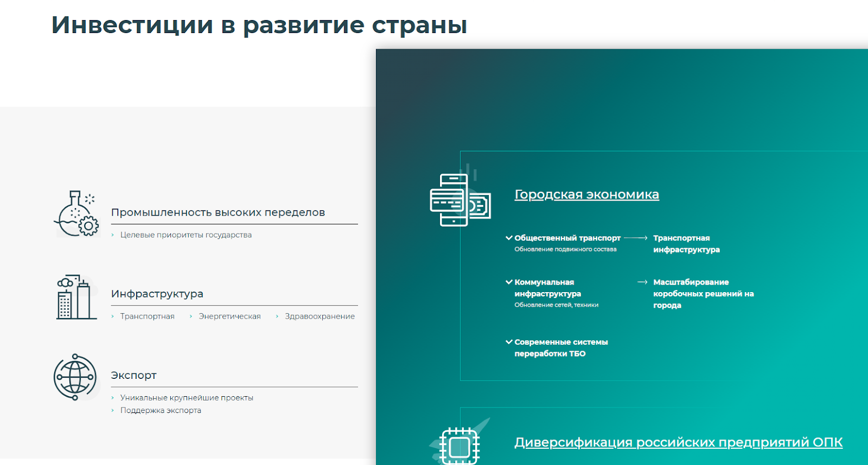868x465 pixels.
Task: Click the phone and card payment icon
Action: click(459, 200)
